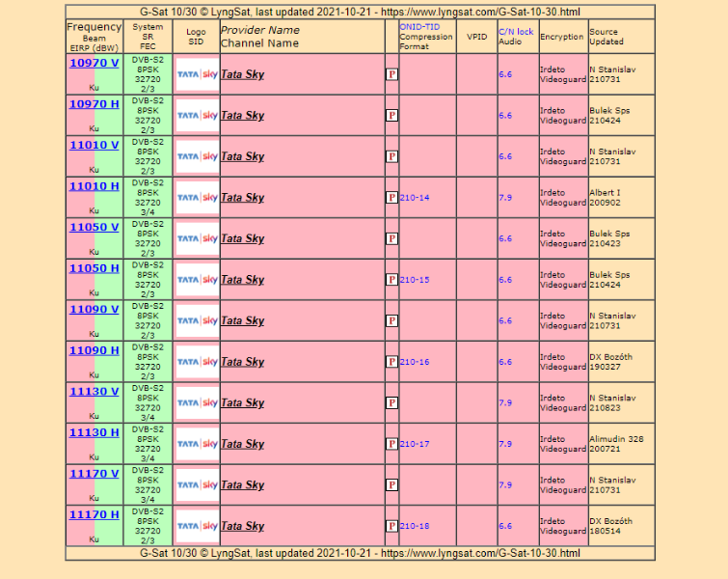This screenshot has height=579, width=728.
Task: Click the P icon in the 11130 V row
Action: point(391,402)
